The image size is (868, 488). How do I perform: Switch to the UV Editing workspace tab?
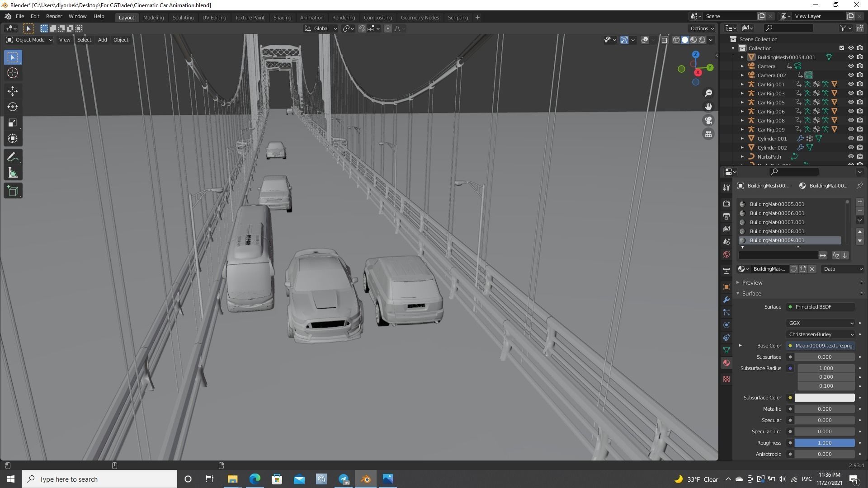[214, 18]
